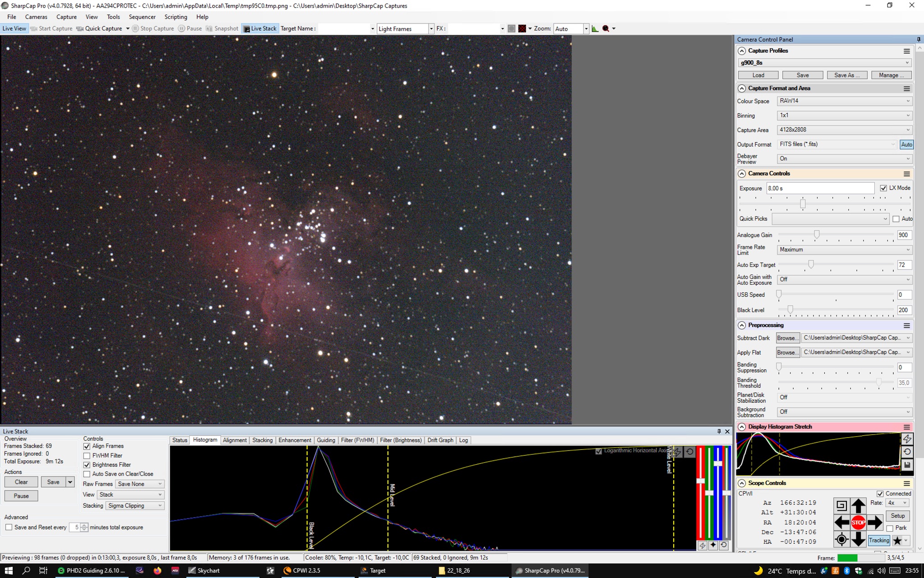Auto colour balance lightning icon under RGB sliders
924x578 pixels.
click(702, 545)
